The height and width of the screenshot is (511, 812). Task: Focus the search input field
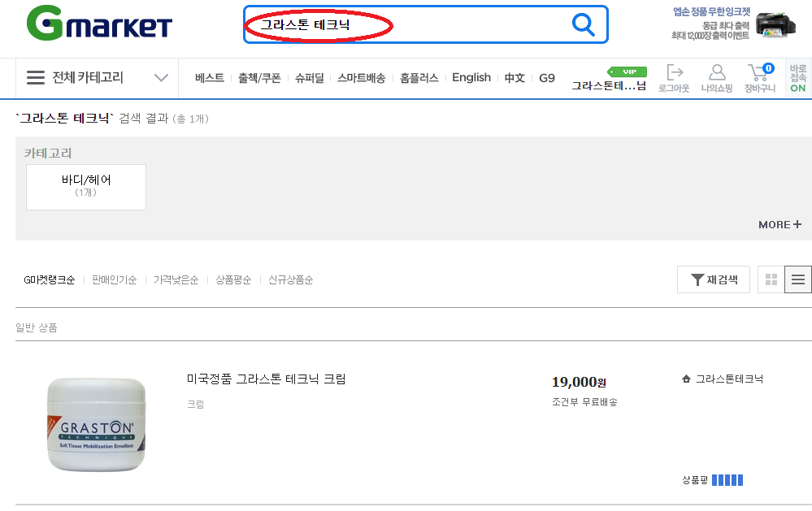(x=426, y=24)
